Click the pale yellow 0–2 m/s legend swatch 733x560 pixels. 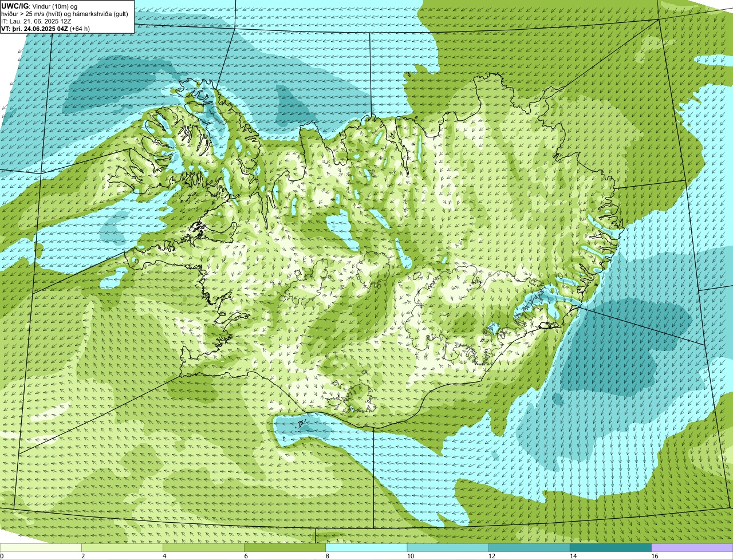tap(41, 547)
